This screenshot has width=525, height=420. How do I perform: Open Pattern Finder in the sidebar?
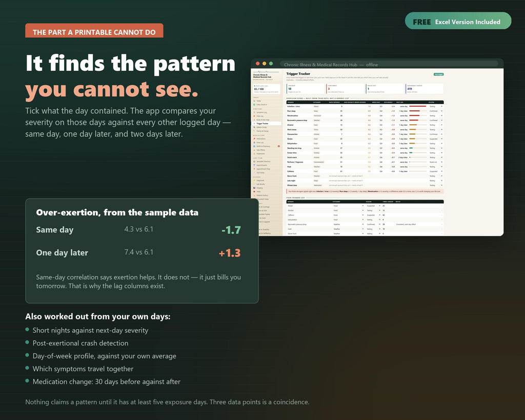(x=261, y=127)
